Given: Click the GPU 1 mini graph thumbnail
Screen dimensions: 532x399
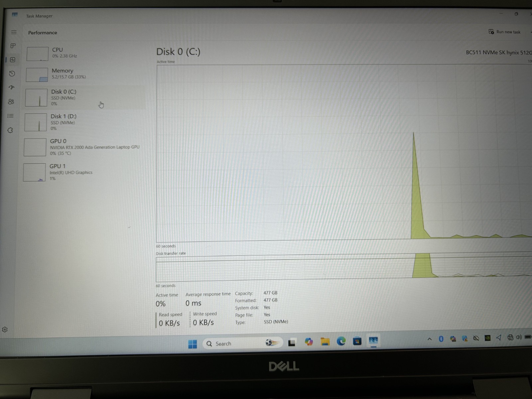Looking at the screenshot, I should pyautogui.click(x=34, y=172).
